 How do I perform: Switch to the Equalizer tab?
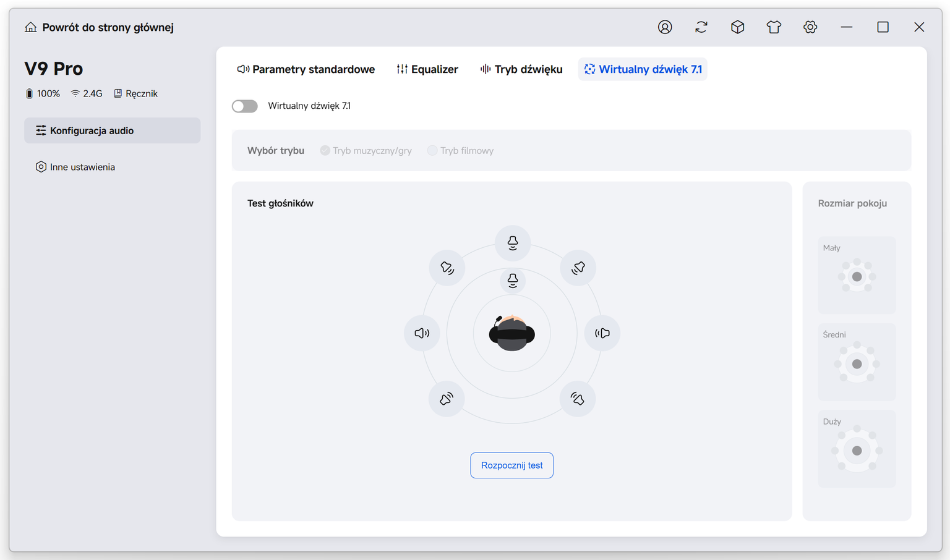tap(427, 69)
